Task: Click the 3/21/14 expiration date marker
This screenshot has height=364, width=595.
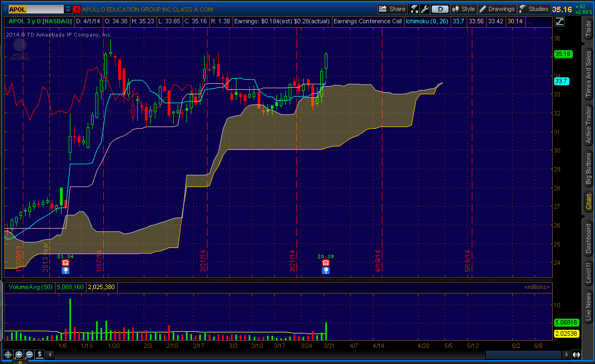Action: pyautogui.click(x=293, y=261)
